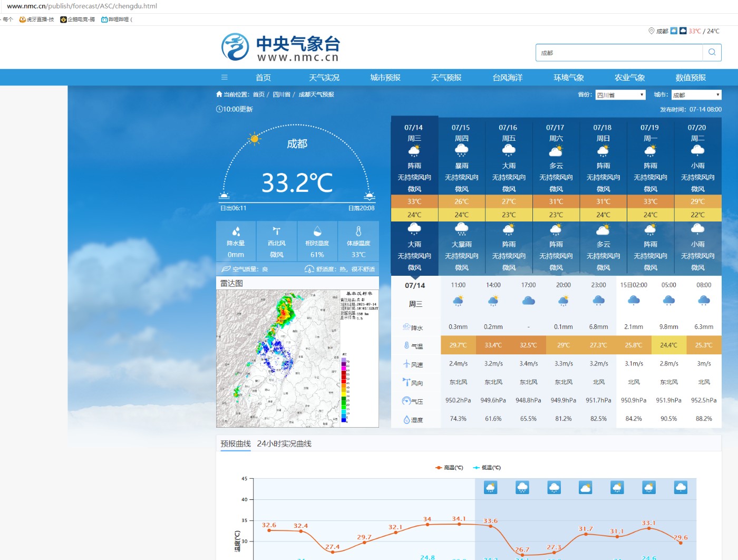738x560 pixels.
Task: Open the 天气预报 navigation menu
Action: point(446,78)
